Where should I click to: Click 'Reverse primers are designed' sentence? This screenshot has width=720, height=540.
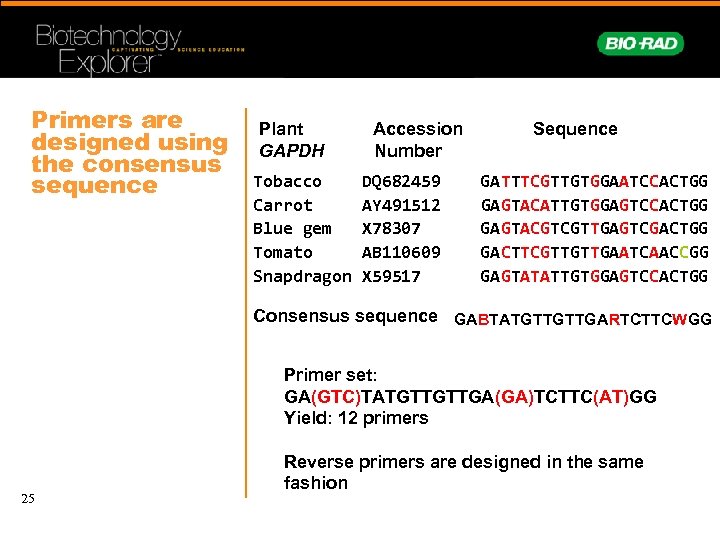coord(463,472)
